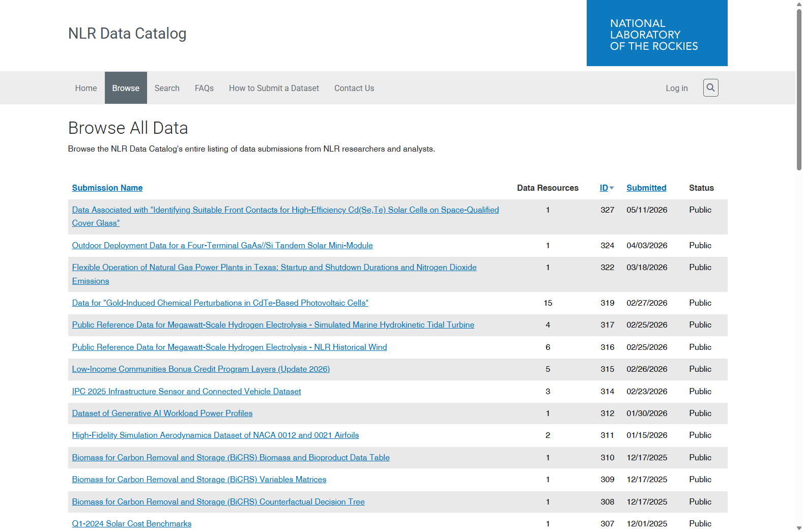Click the National Laboratory of the Rockies logo
Viewport: 803px width, 532px height.
click(x=657, y=33)
